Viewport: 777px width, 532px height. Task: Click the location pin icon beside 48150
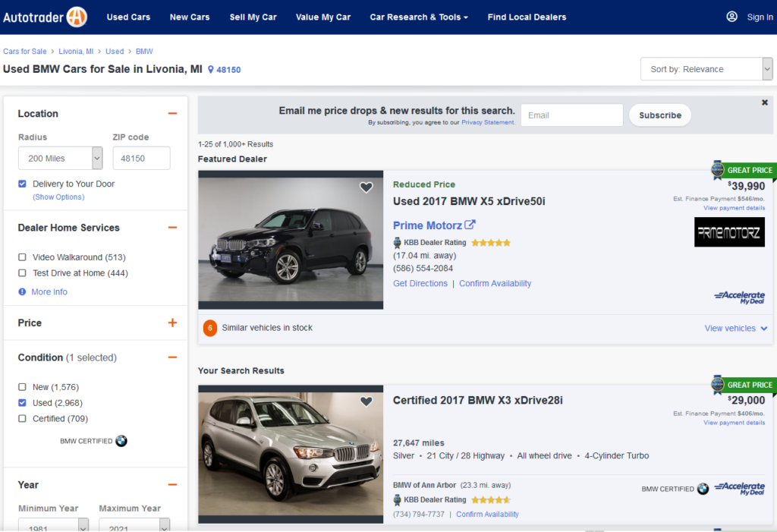[211, 70]
